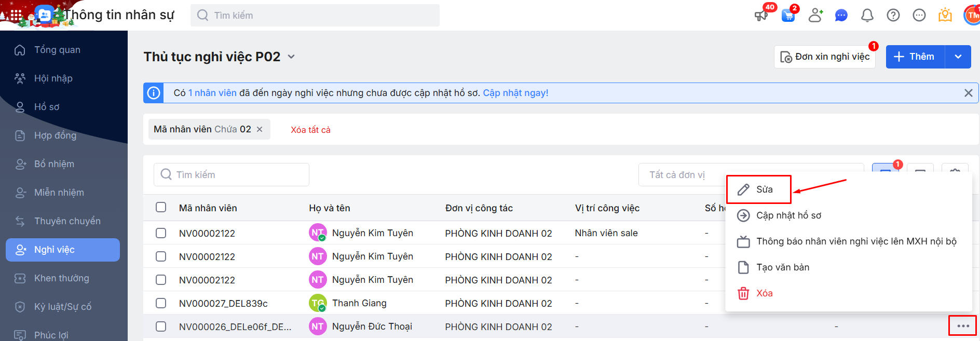Image resolution: width=980 pixels, height=341 pixels.
Task: Click the name Thanh Giang
Action: point(359,303)
